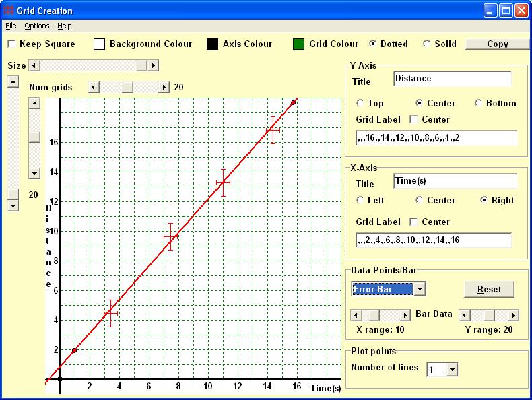Maximize the Grid Creation window
Viewport: 532px width, 400px height.
coord(506,11)
